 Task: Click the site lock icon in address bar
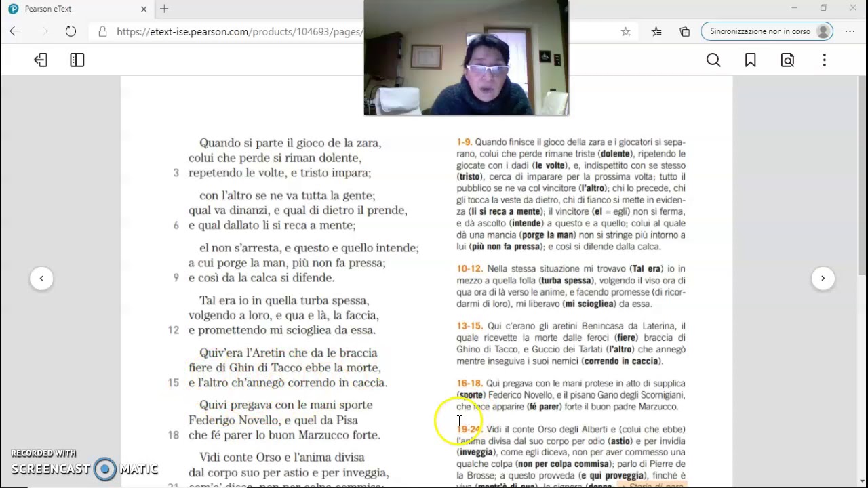pos(102,31)
